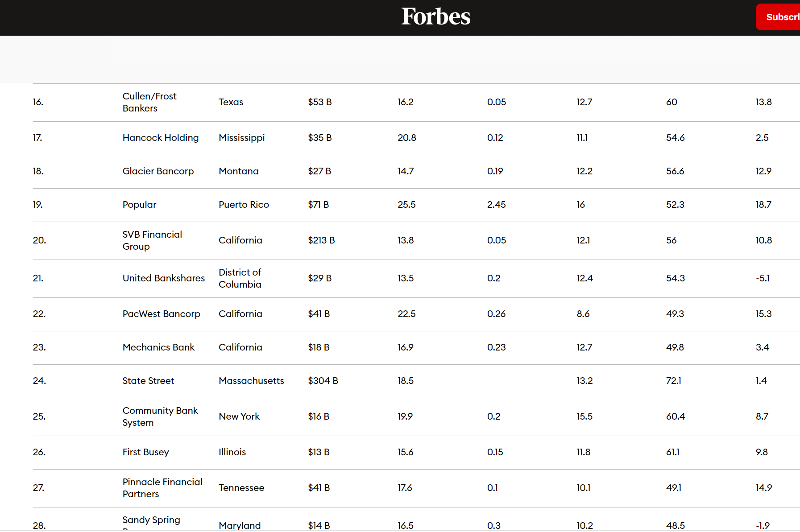Image resolution: width=800 pixels, height=532 pixels.
Task: Click United Bankshares bank name
Action: point(163,278)
